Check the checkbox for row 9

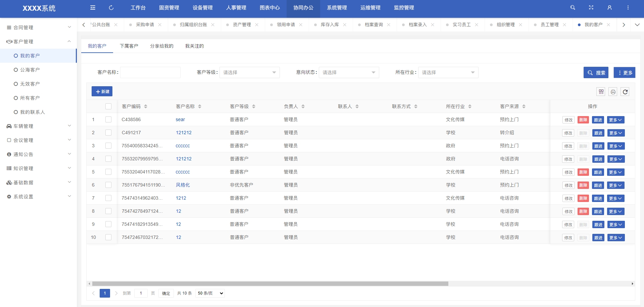(108, 224)
